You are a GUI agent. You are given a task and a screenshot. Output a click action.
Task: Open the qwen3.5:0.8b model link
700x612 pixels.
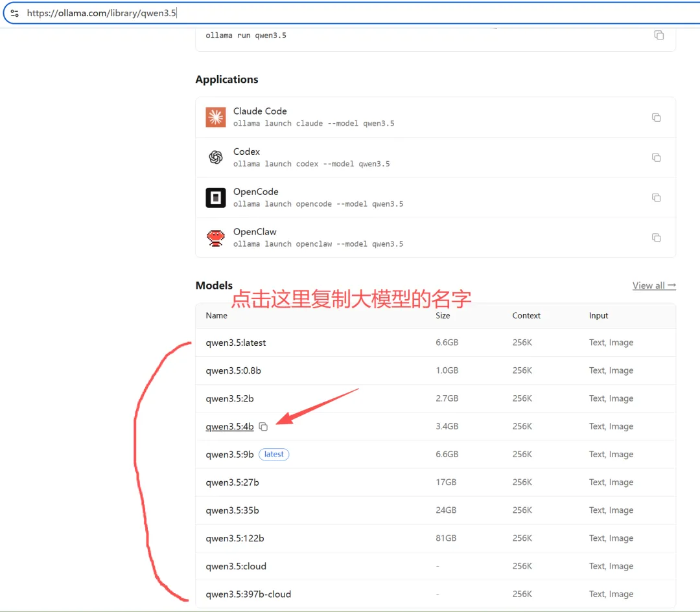point(233,370)
